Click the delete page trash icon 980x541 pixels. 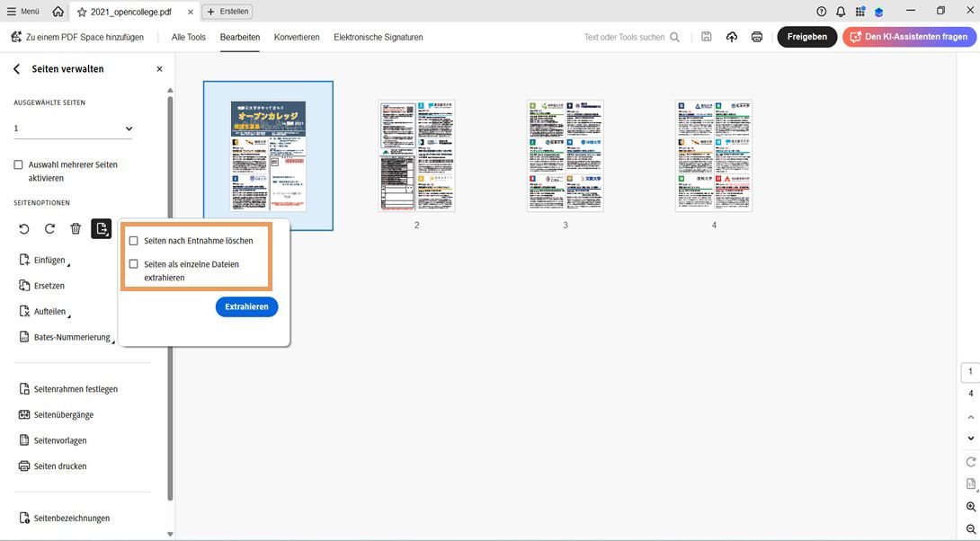pos(76,228)
